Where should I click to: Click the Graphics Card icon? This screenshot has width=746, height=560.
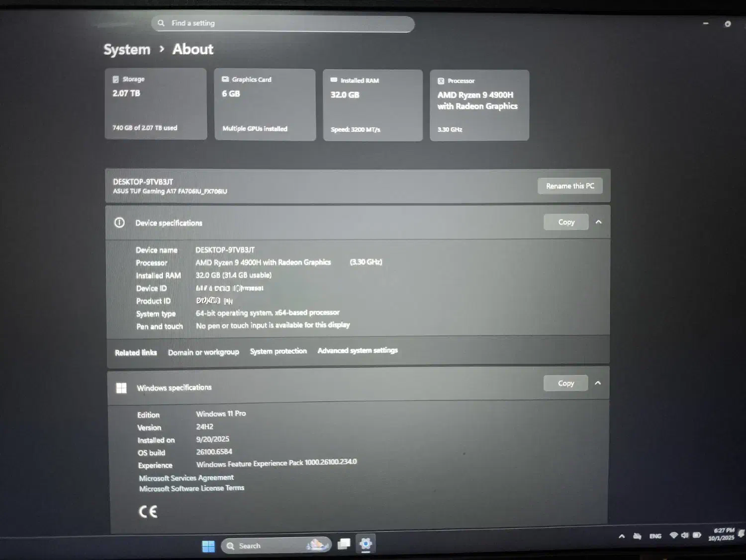coord(225,79)
